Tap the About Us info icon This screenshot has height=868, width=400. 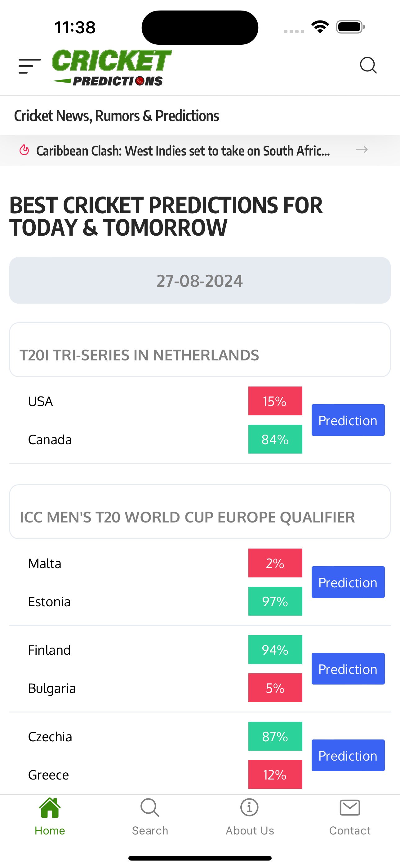tap(249, 817)
